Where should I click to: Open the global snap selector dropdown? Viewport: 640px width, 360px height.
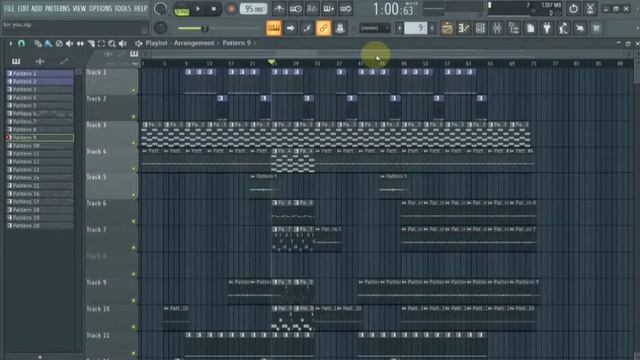(x=375, y=28)
